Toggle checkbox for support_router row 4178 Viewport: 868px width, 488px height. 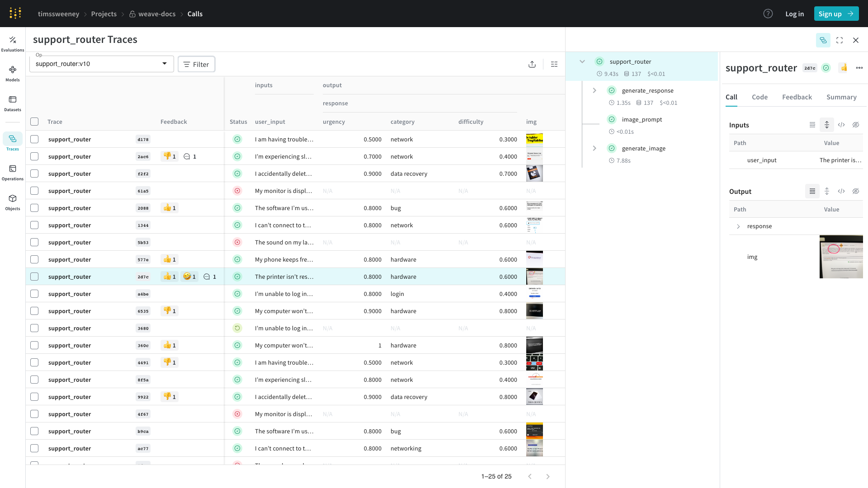point(34,139)
